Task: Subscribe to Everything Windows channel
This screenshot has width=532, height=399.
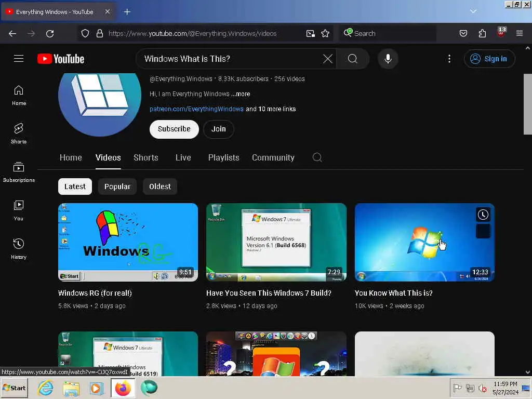Action: [174, 129]
